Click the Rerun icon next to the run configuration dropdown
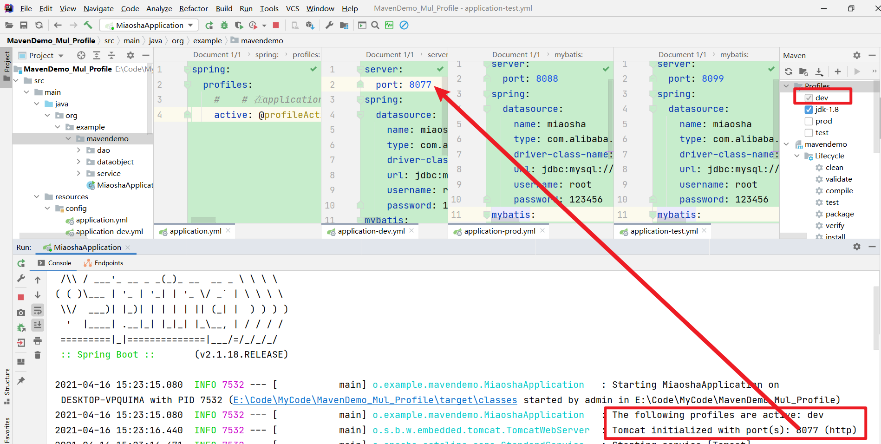 click(x=210, y=25)
